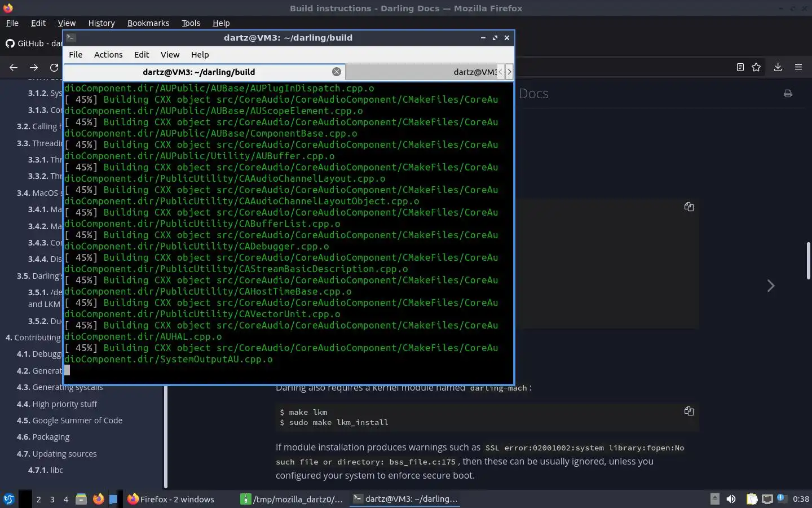Screen dimensions: 812x508
Task: Switch to workspace 2
Action: pyautogui.click(x=38, y=499)
